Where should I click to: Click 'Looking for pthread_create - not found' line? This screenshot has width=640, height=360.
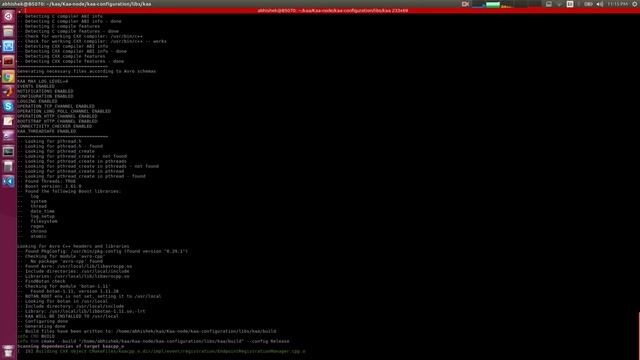[x=72, y=156]
